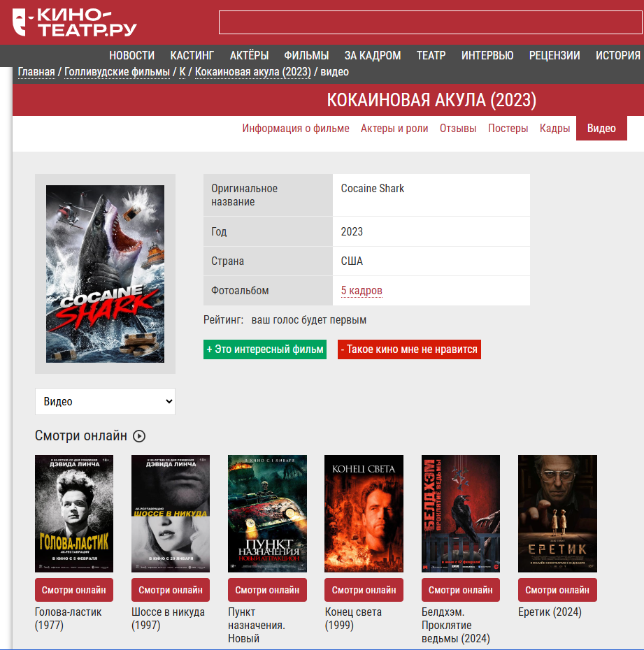Screen dimensions: 644x650
Task: Open the ЗА КАДРОМ menu item
Action: pyautogui.click(x=373, y=55)
